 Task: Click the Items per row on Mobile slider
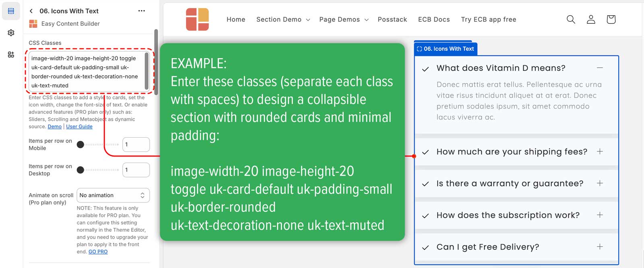[x=99, y=144]
